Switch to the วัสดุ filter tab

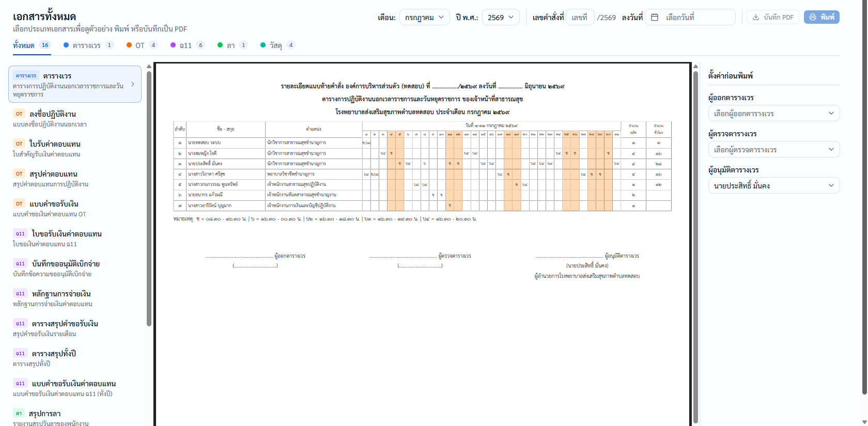click(x=277, y=45)
